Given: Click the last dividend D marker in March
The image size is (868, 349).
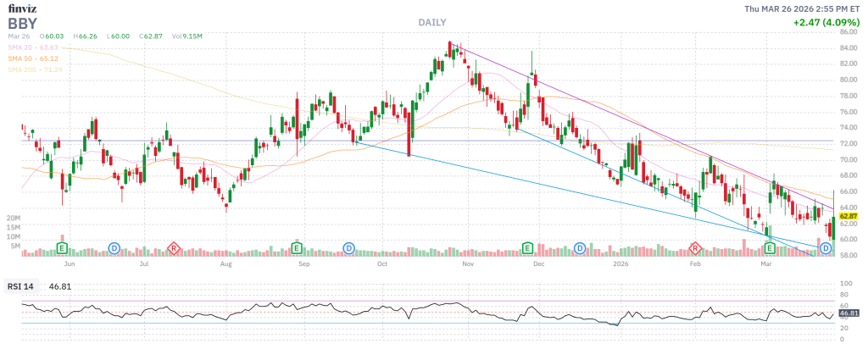Looking at the screenshot, I should coord(825,247).
